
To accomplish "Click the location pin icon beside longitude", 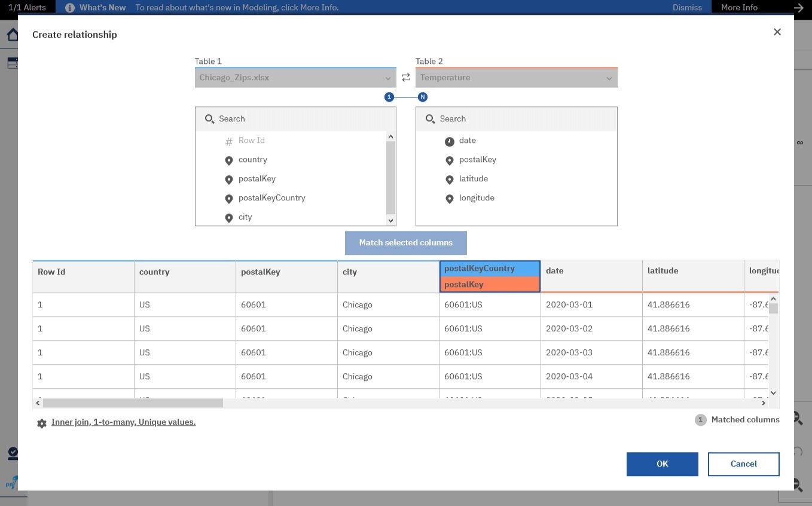I will (450, 199).
